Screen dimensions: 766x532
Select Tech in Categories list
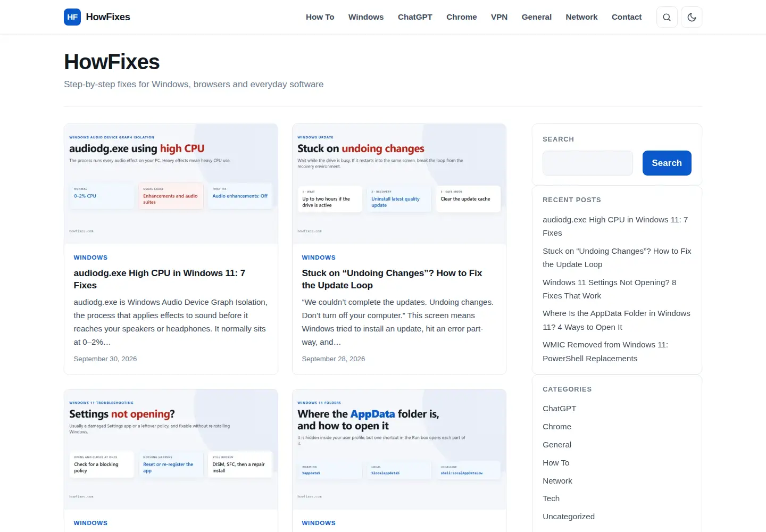click(551, 498)
